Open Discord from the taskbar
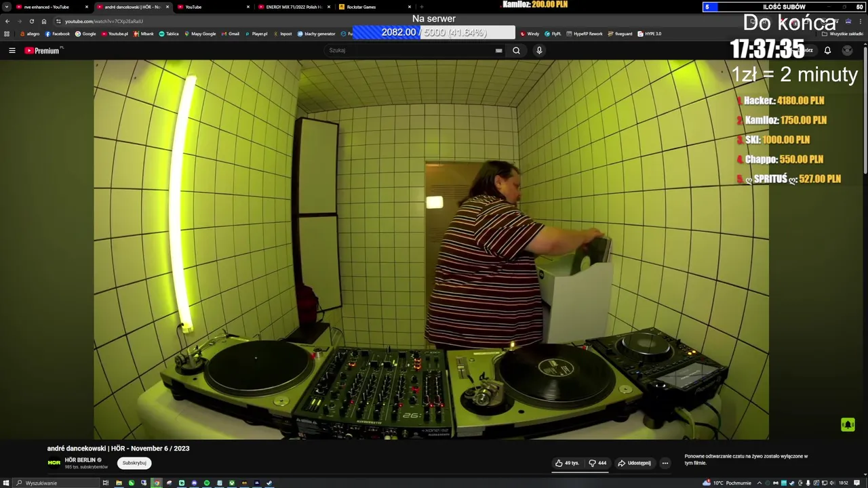 tap(194, 483)
